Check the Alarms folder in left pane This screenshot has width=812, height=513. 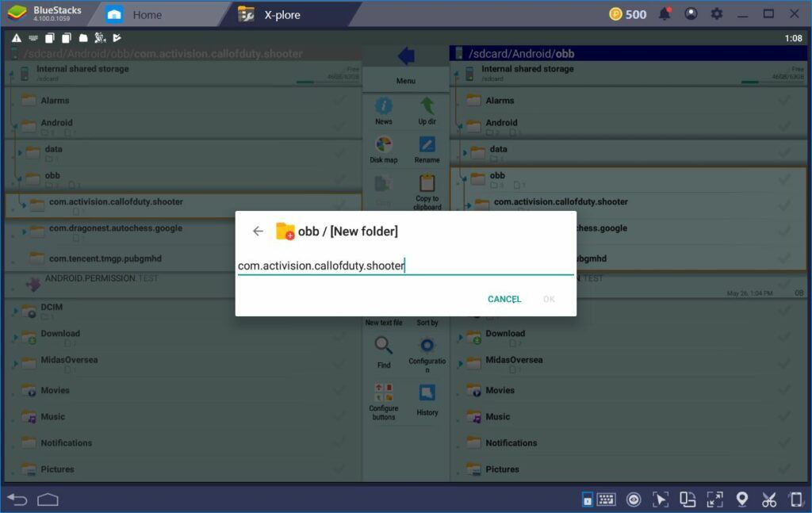[339, 101]
